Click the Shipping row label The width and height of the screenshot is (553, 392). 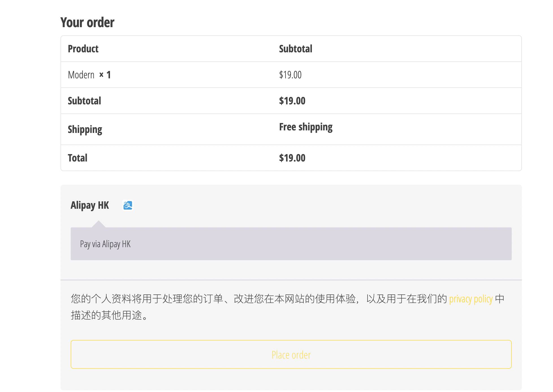85,130
